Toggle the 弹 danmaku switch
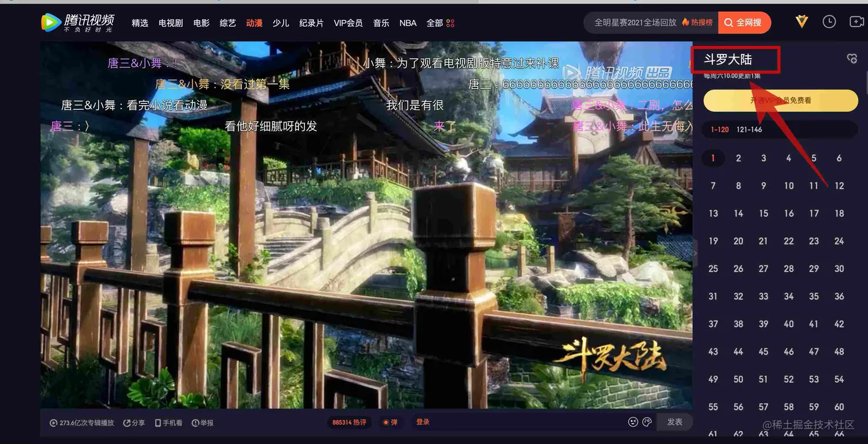868x444 pixels. [x=390, y=422]
